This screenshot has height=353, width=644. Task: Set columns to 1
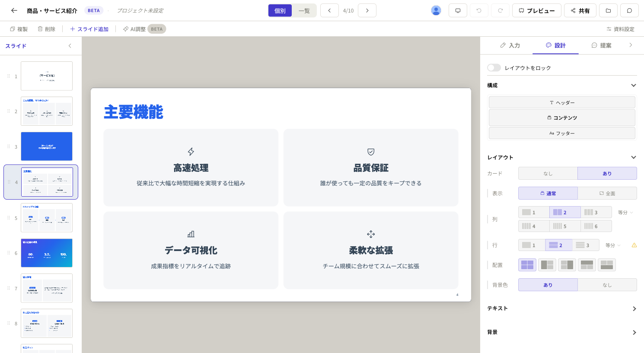pos(534,212)
